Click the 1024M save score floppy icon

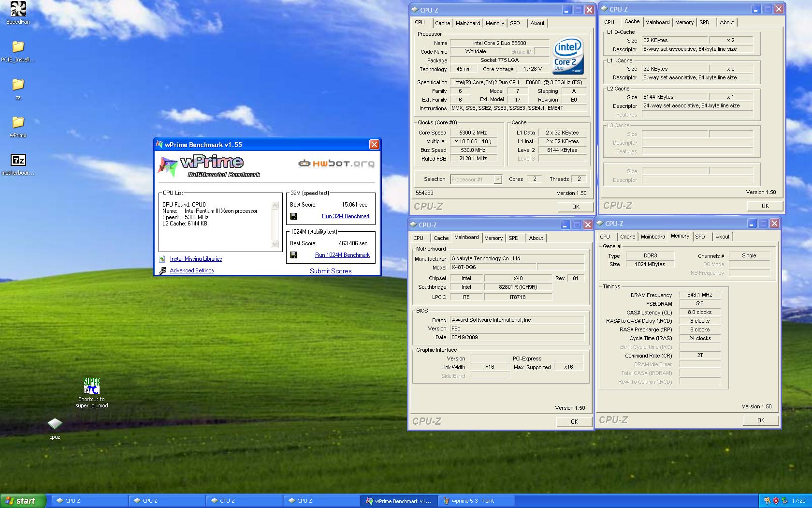pyautogui.click(x=293, y=255)
